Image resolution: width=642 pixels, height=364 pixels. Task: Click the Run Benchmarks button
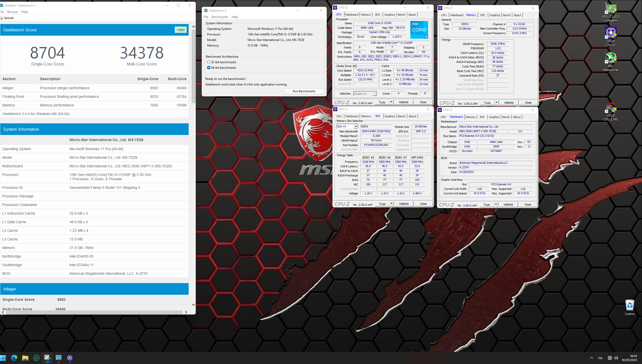point(304,91)
